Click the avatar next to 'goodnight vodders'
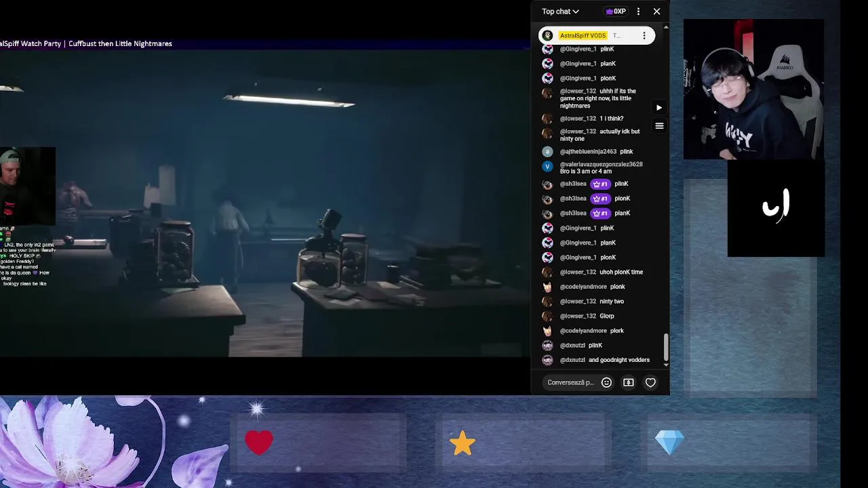This screenshot has height=488, width=868. click(x=548, y=361)
